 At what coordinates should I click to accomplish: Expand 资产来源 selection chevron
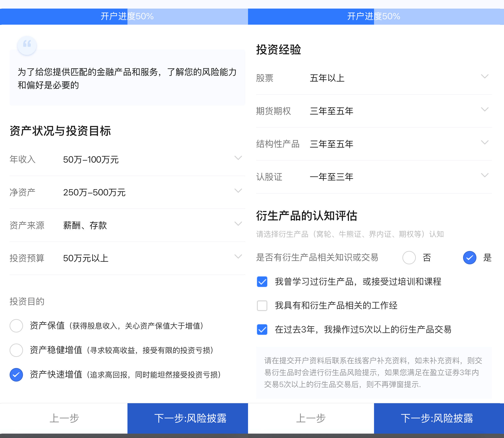pos(238,224)
